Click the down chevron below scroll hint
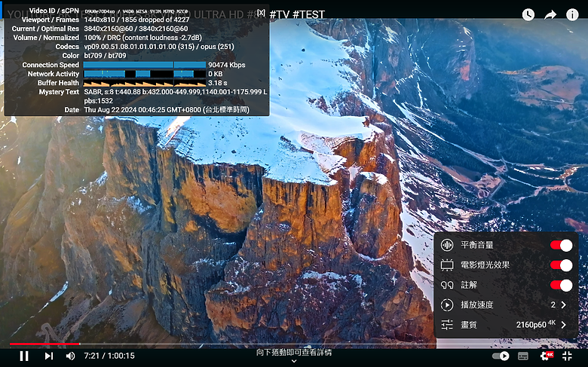 tap(294, 361)
